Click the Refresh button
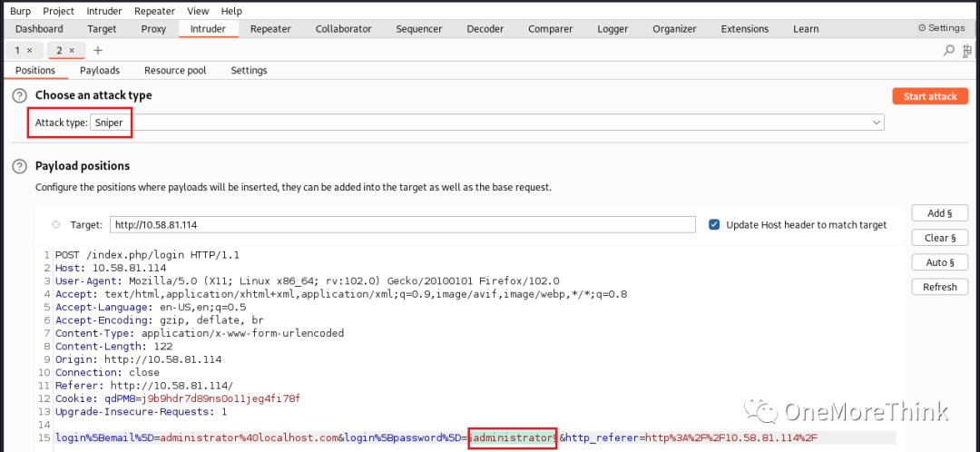980x452 pixels. (x=940, y=287)
